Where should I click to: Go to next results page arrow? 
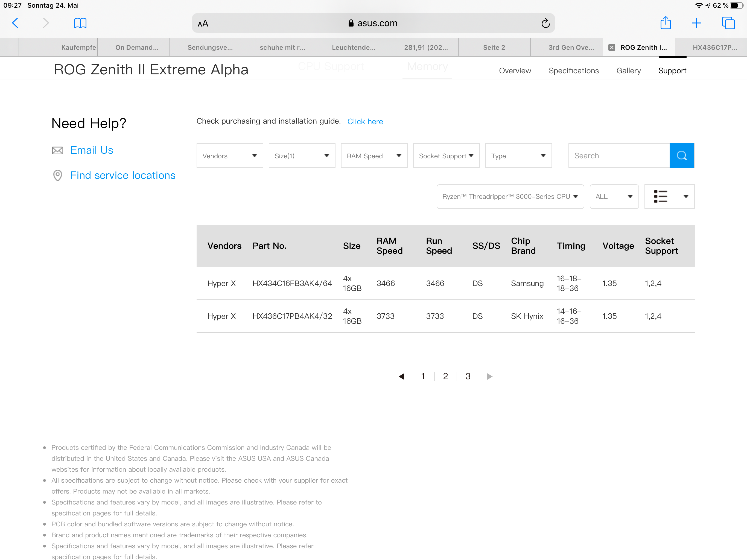(489, 376)
